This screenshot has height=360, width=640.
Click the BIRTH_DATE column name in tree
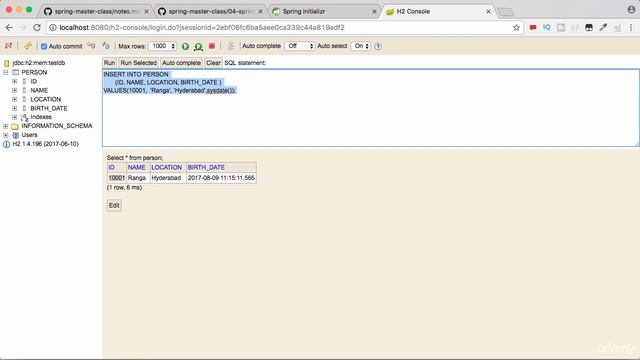(49, 108)
